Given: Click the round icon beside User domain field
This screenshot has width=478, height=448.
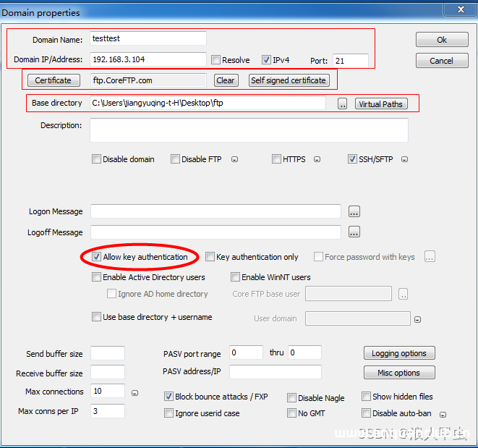Looking at the screenshot, I should [x=417, y=319].
